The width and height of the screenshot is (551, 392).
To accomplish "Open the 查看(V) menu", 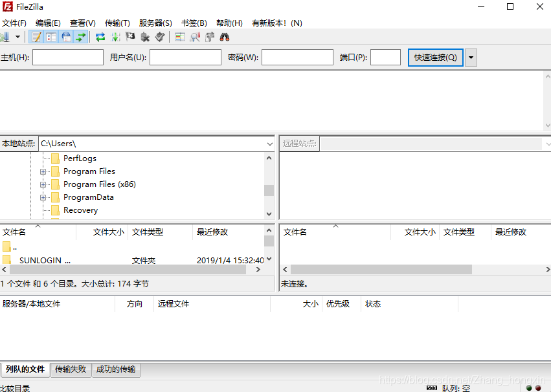I will pyautogui.click(x=83, y=23).
